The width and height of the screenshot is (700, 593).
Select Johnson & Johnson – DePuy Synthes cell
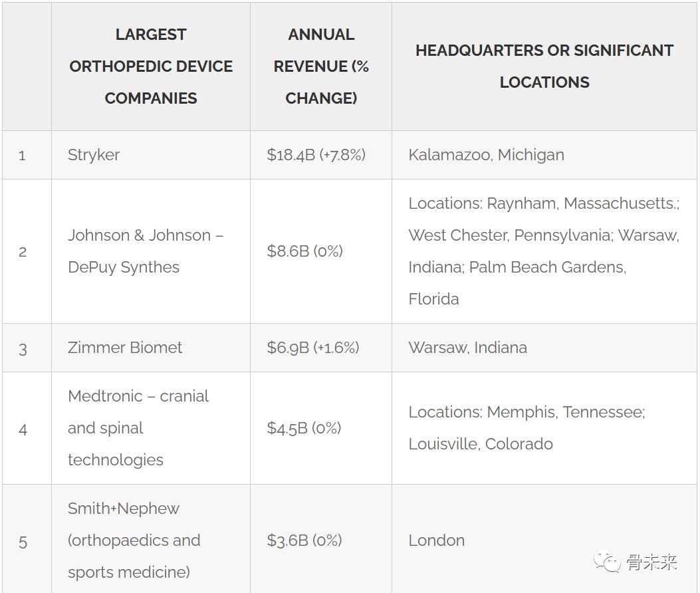coord(151,251)
